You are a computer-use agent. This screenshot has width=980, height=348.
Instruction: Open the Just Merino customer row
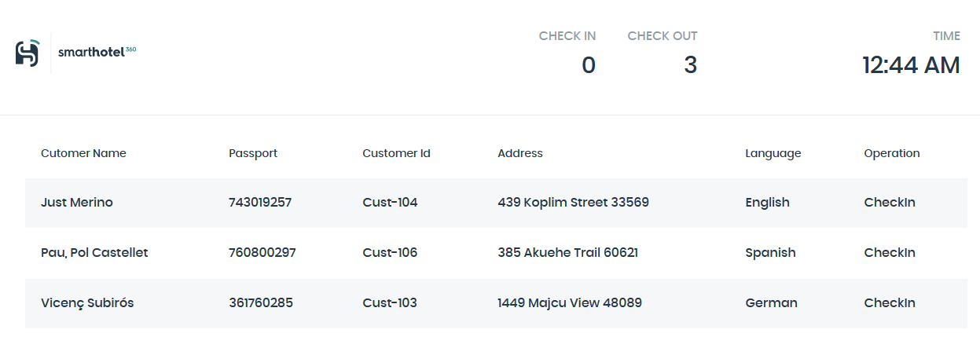[496, 203]
